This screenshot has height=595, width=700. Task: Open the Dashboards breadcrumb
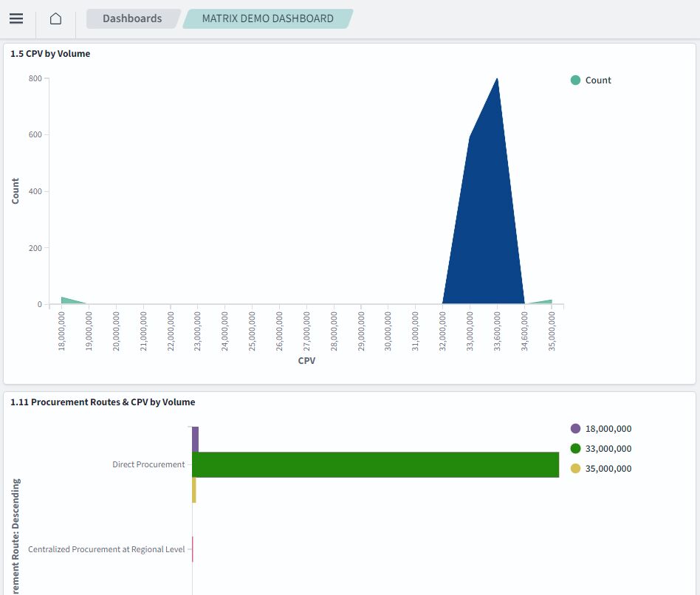click(x=132, y=18)
